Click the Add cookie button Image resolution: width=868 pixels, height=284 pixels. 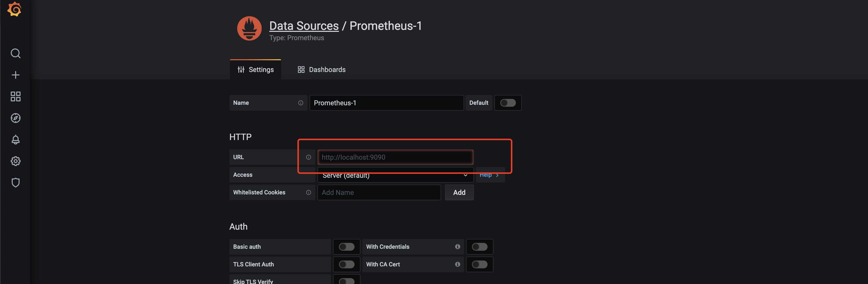459,193
